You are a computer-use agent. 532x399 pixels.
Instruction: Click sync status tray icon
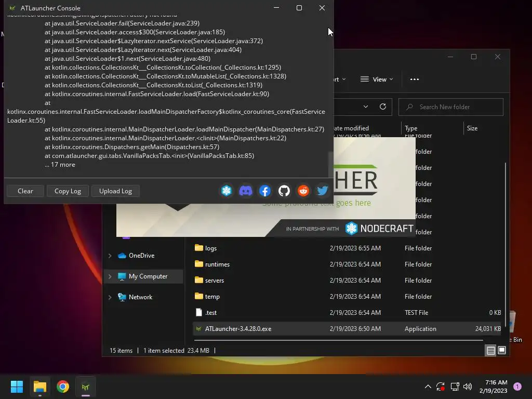click(441, 387)
